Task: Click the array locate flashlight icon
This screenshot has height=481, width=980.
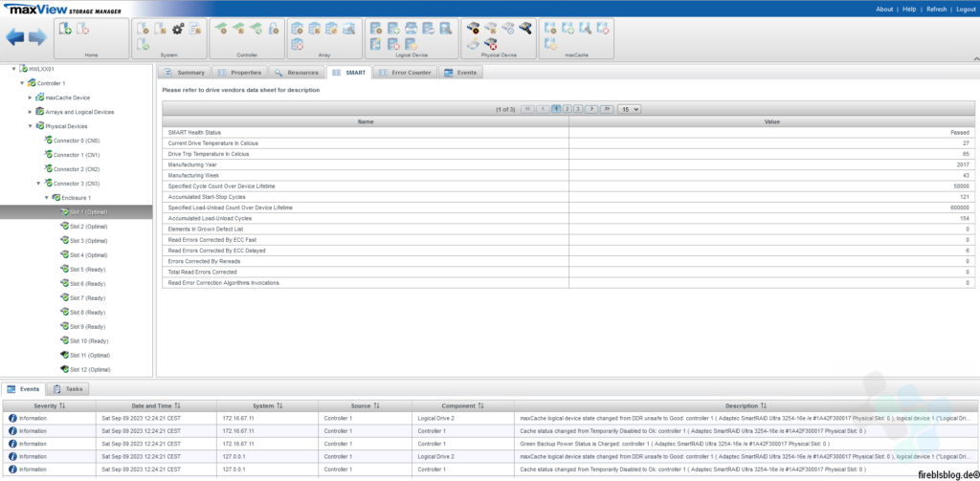Action: click(x=348, y=28)
